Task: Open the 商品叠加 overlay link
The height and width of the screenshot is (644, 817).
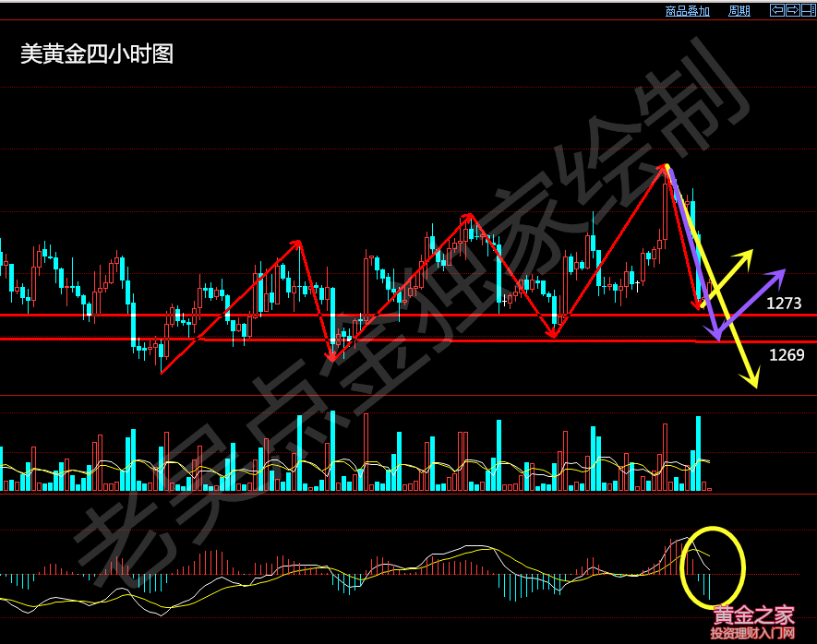Action: click(x=688, y=11)
